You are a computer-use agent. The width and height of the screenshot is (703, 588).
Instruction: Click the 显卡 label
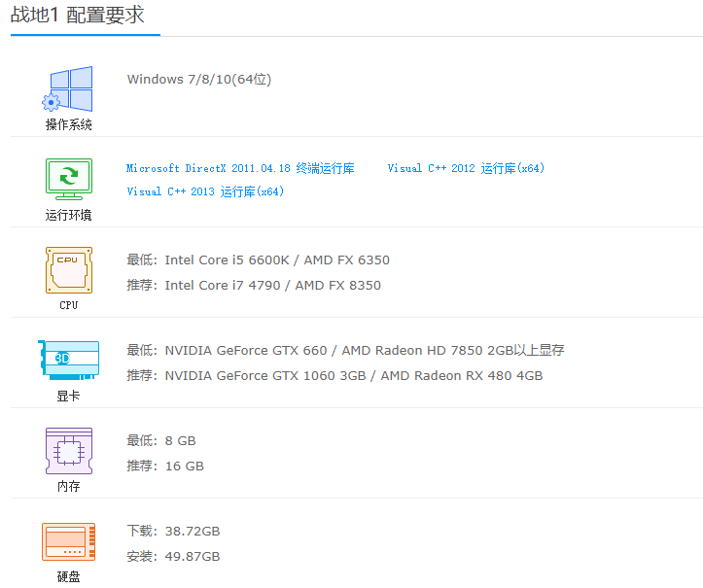click(69, 396)
